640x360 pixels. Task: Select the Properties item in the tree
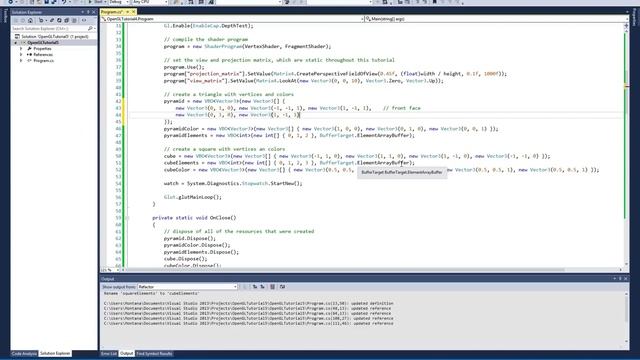coord(42,49)
